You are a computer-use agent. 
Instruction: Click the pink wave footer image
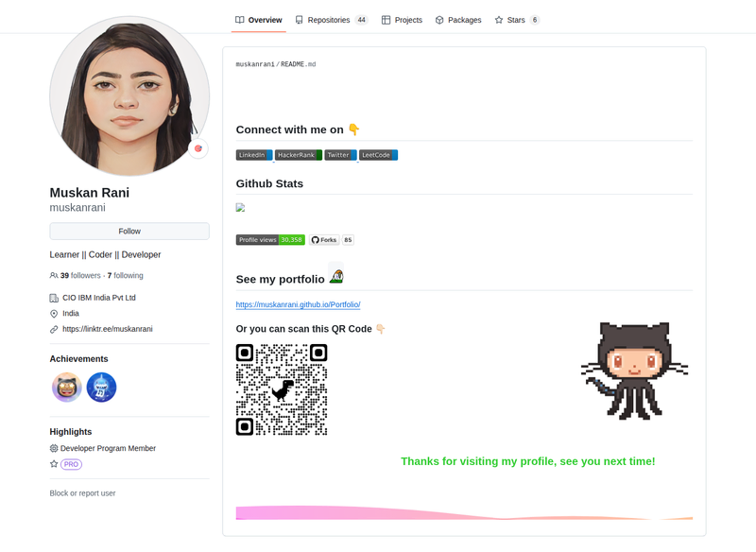(464, 512)
